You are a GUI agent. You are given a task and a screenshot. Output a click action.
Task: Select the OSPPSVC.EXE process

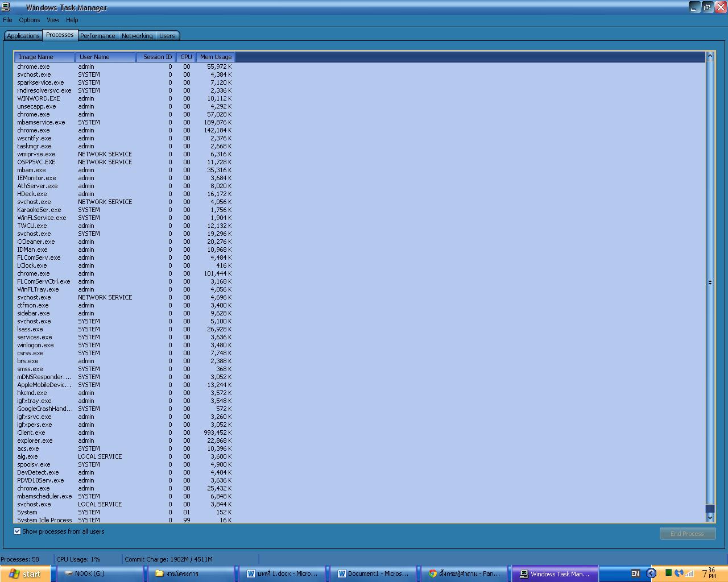[x=124, y=162]
